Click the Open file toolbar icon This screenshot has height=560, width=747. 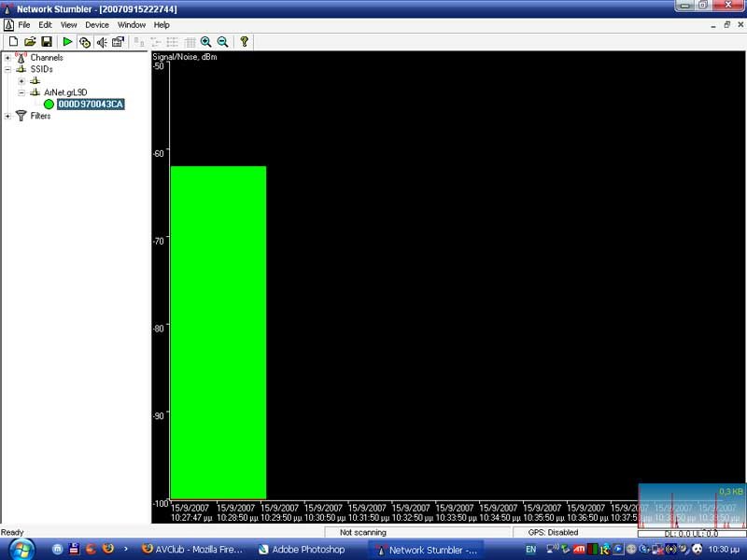[30, 42]
